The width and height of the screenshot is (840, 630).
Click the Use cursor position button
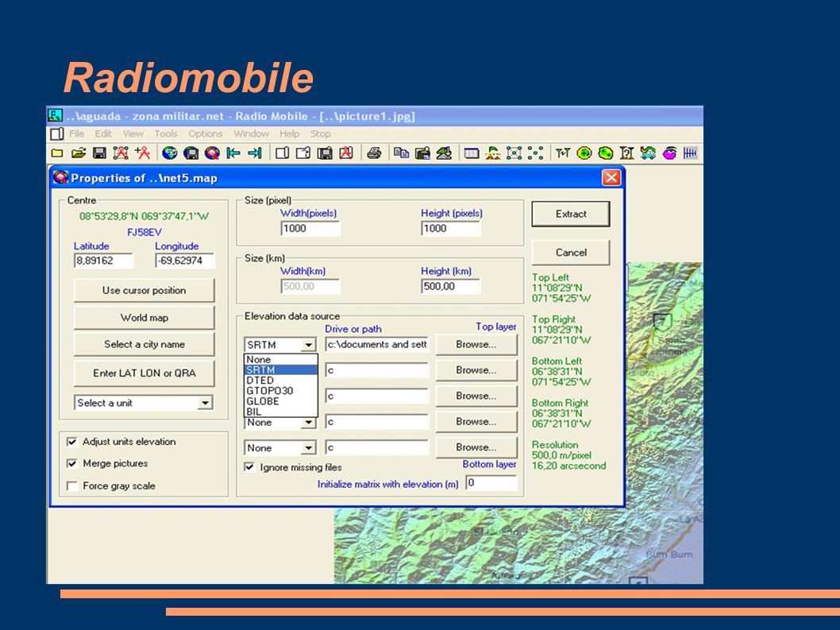pos(144,290)
